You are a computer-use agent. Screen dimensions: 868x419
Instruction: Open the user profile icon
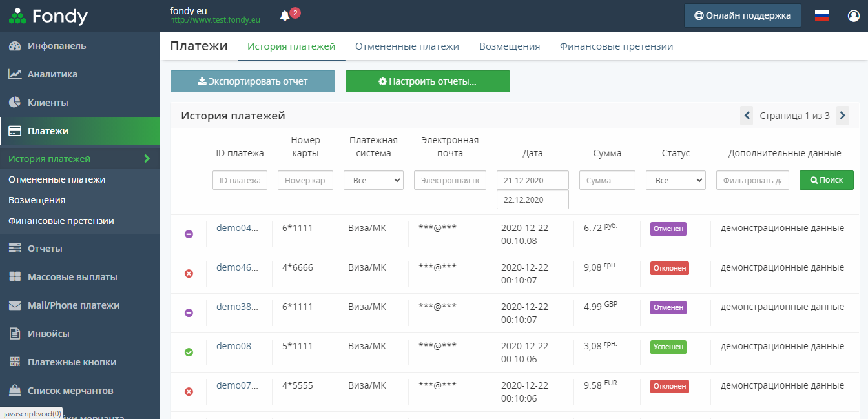click(x=854, y=15)
